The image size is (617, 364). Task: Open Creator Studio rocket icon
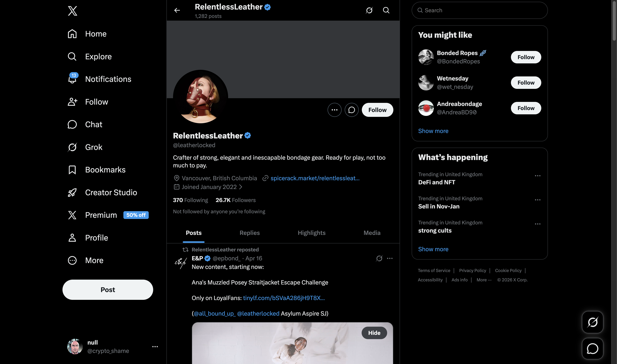[x=72, y=192]
